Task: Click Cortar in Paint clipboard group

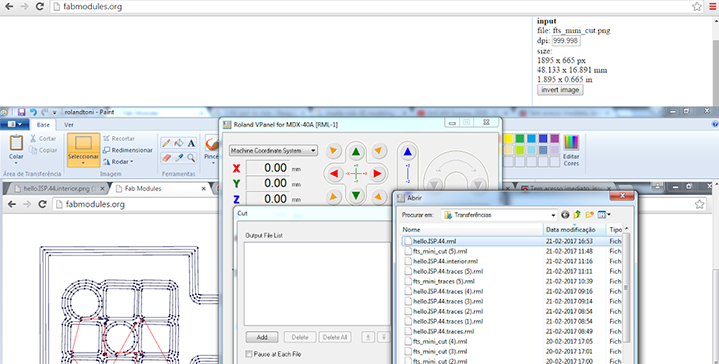Action: (x=43, y=138)
